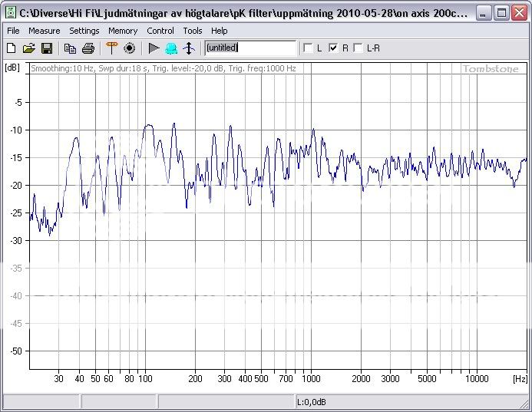Screen dimensions: 532x412
Task: Create a new measurement file
Action: 11,48
